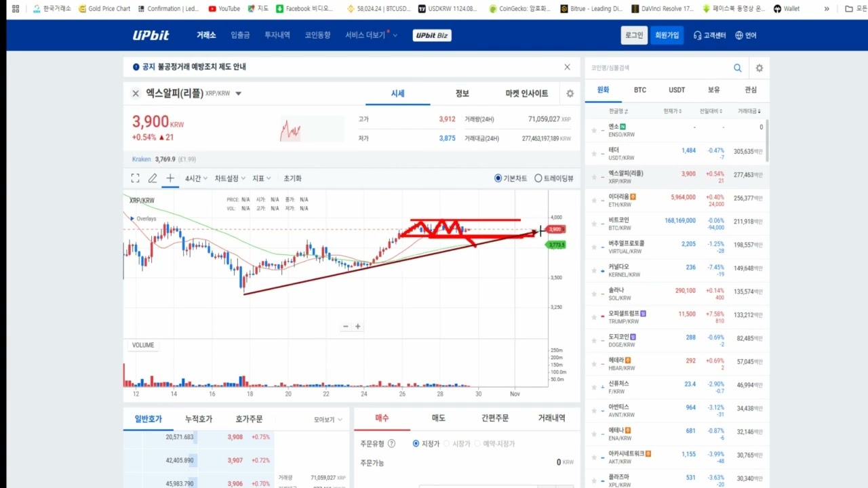Select the 트레이딩뷰 radio option
This screenshot has height=488, width=868.
pos(538,178)
